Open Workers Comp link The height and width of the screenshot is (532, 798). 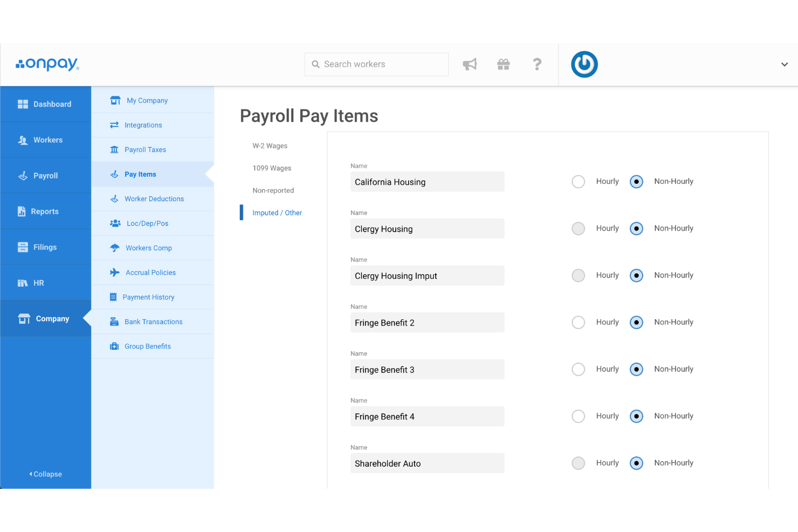point(149,248)
